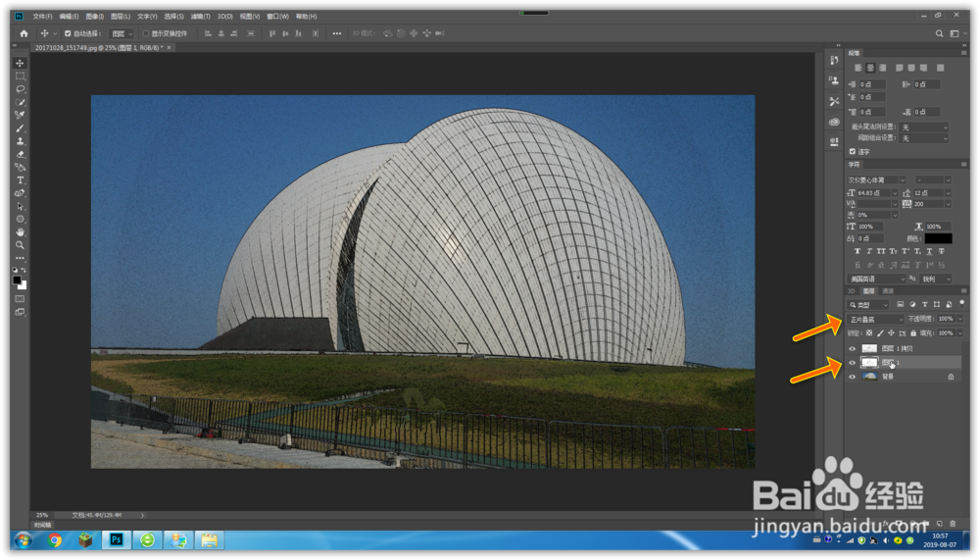Open the 图像(I) menu
This screenshot has width=980, height=560.
pyautogui.click(x=94, y=17)
